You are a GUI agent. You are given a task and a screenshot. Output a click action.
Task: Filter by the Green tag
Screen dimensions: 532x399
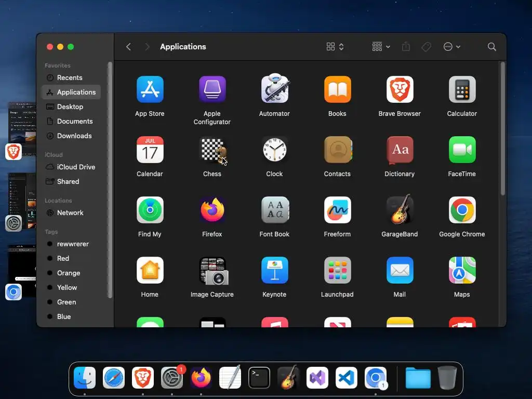[x=71, y=302]
